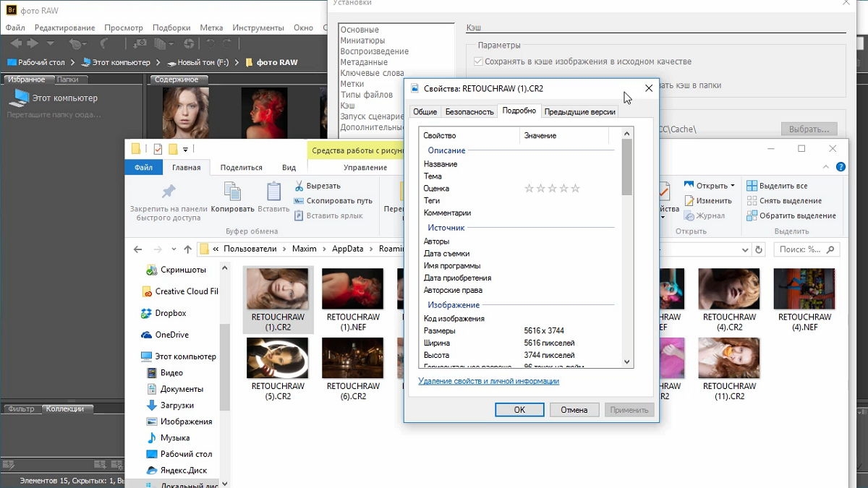
Task: Open the Вид ribbon tab in Explorer
Action: (289, 167)
